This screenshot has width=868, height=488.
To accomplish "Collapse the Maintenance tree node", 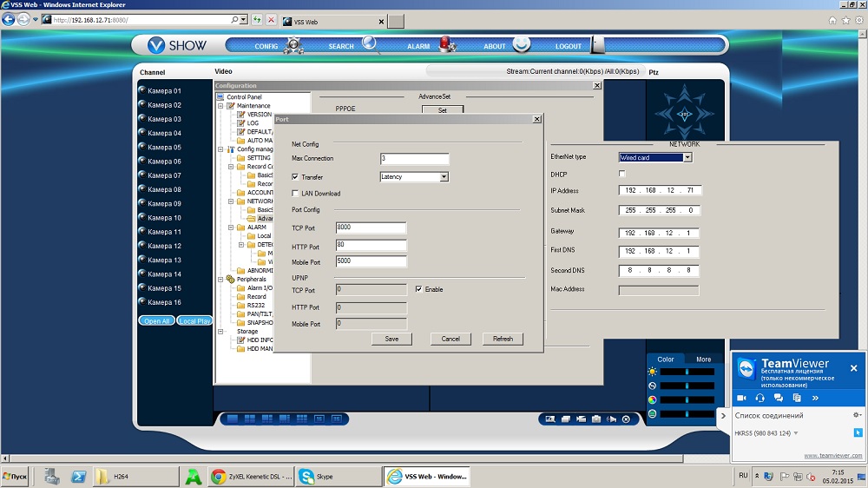I will (x=220, y=106).
